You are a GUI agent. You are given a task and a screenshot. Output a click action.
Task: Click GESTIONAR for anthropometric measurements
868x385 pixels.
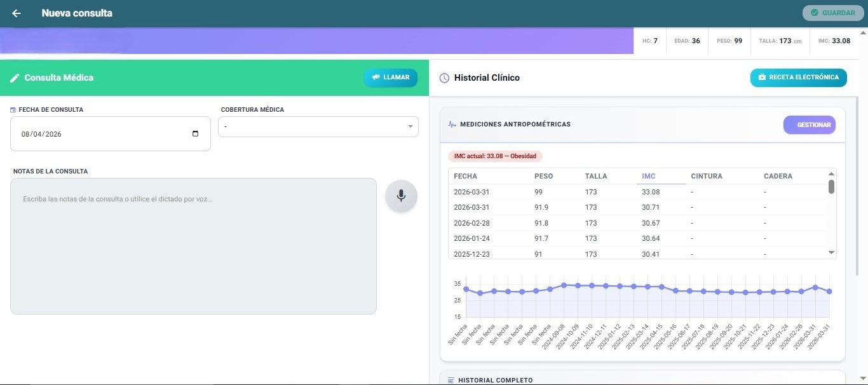point(810,125)
